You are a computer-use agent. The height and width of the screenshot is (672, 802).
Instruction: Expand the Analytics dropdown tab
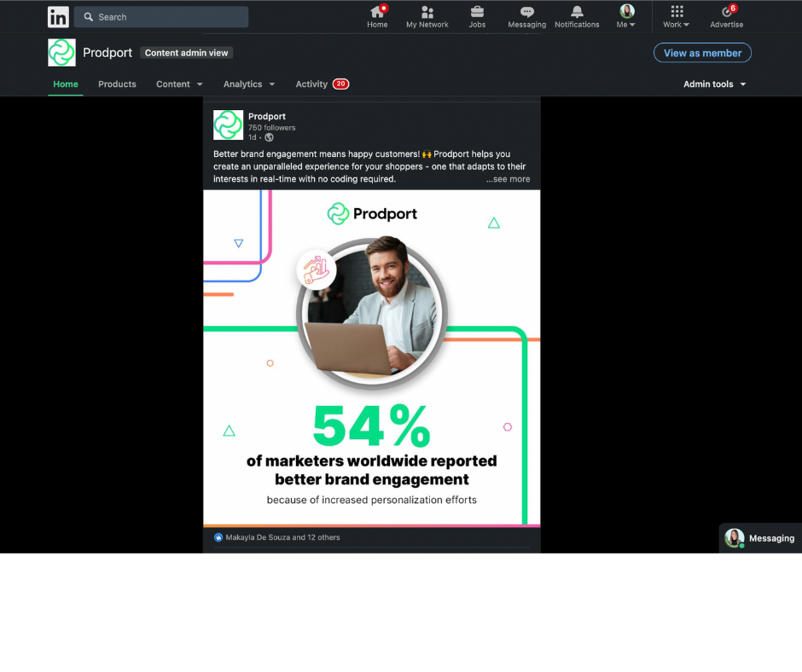click(x=249, y=84)
